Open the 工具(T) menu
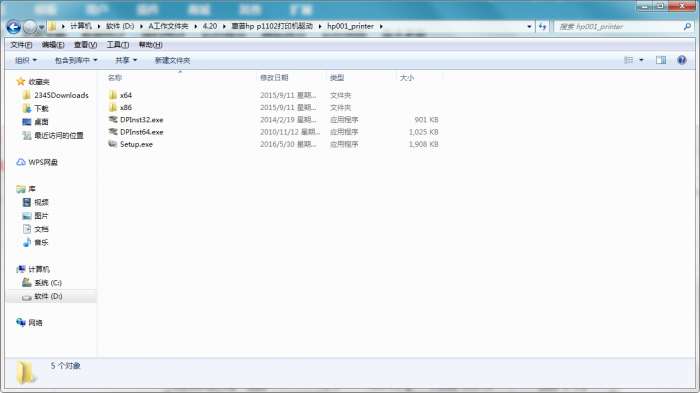The height and width of the screenshot is (393, 700). pos(118,45)
